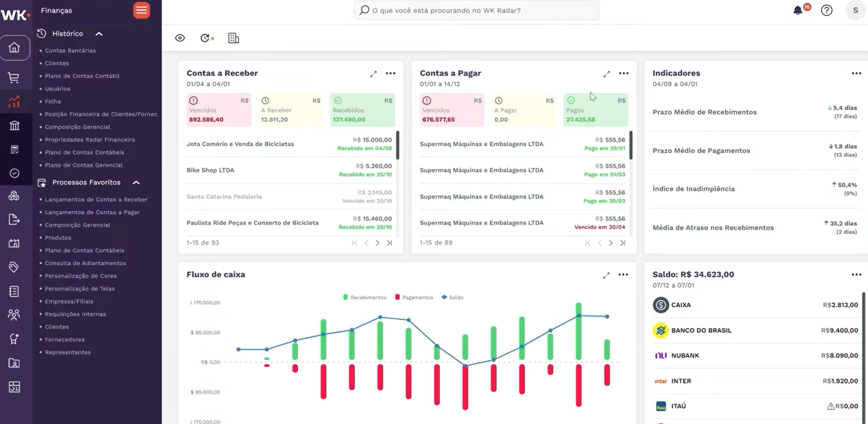The image size is (868, 424).
Task: Expand the Fluxo de caixa chart fullscreen
Action: tap(606, 275)
